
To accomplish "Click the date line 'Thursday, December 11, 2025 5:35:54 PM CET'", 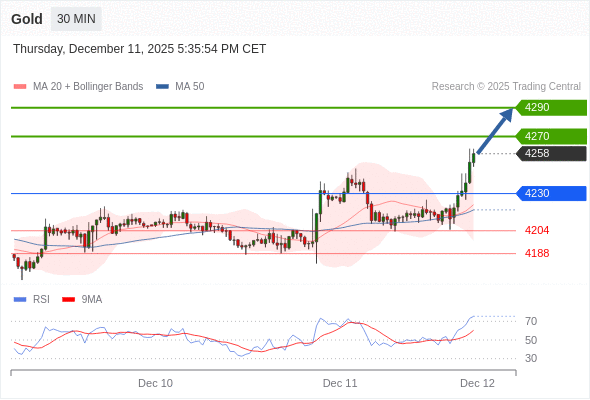I will [140, 49].
